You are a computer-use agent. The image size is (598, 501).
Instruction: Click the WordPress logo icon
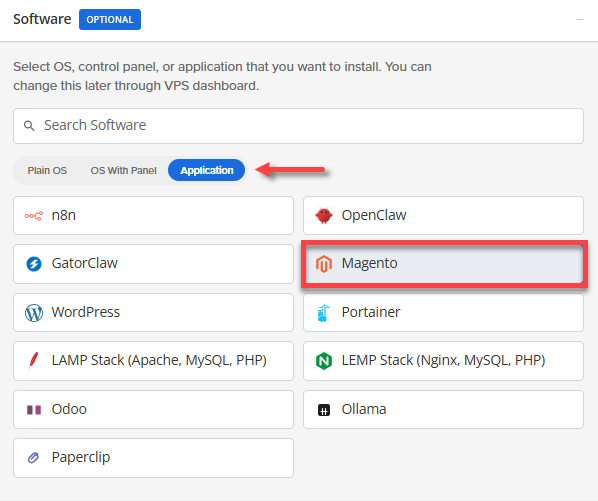(34, 313)
